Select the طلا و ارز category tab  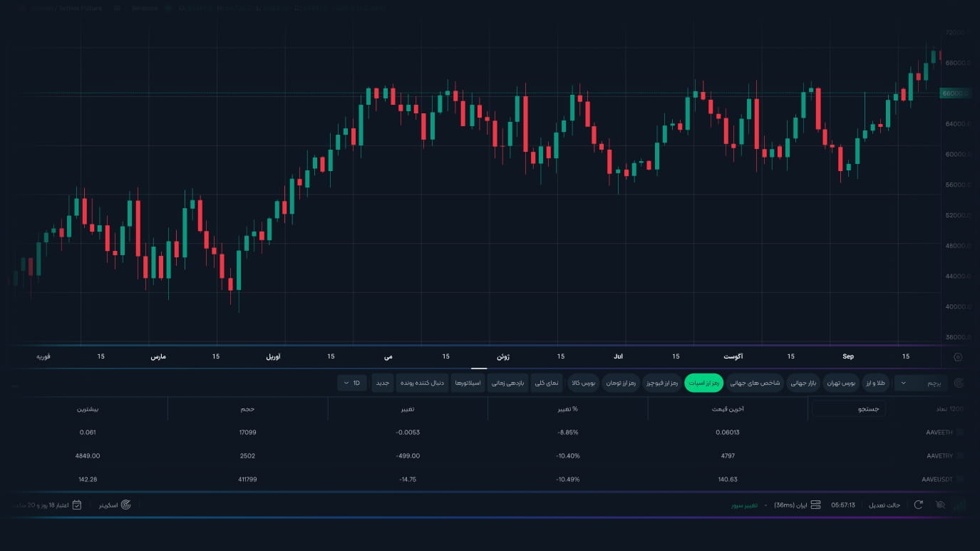tap(876, 383)
